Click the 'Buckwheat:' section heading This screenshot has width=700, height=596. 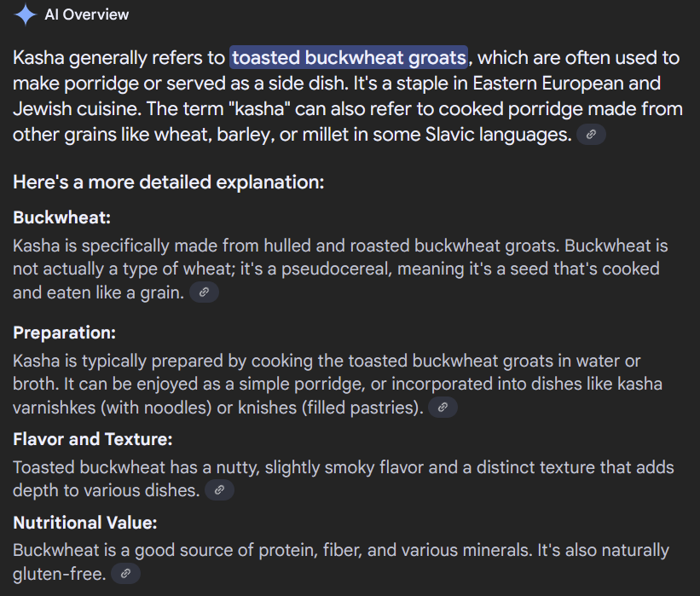(61, 217)
